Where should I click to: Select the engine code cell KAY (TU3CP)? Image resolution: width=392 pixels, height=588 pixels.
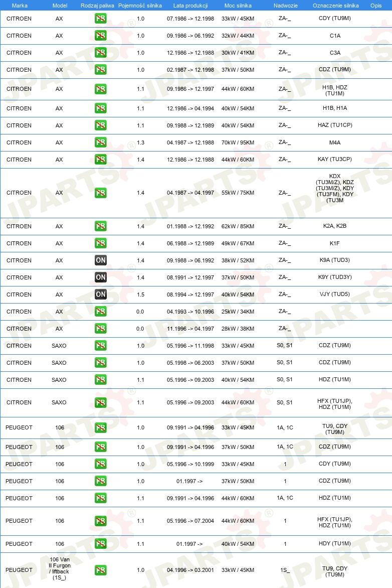(x=335, y=159)
